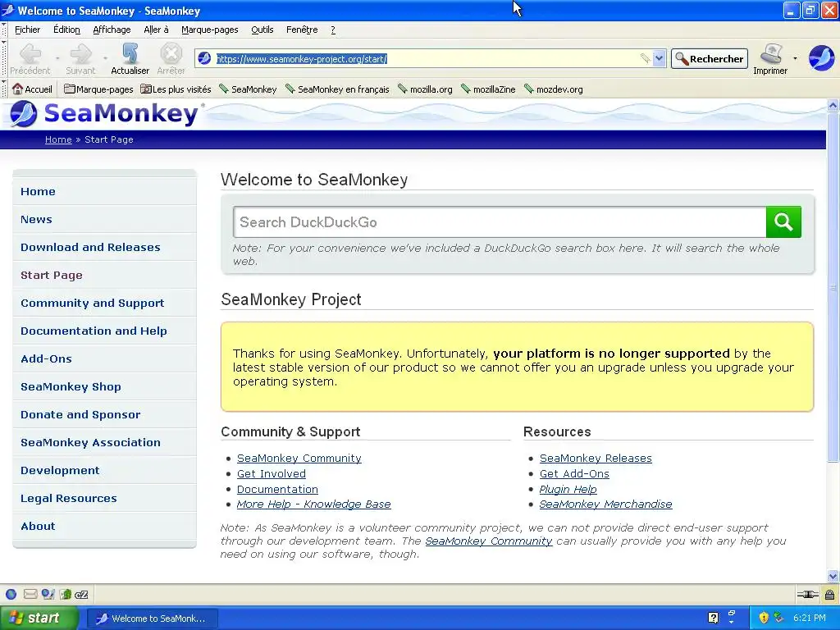840x630 pixels.
Task: Click the Windows start button
Action: tap(39, 618)
